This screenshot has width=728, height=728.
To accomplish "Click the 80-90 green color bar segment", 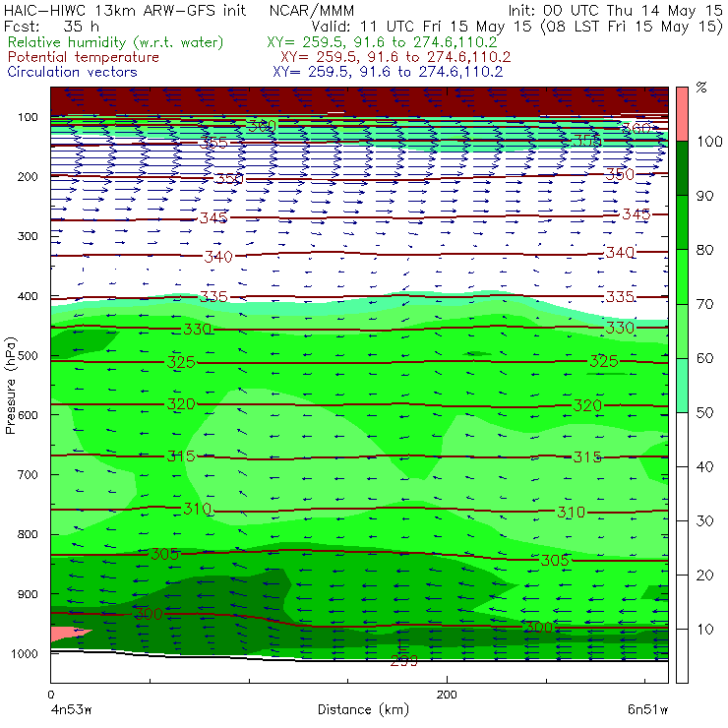I will tap(682, 222).
